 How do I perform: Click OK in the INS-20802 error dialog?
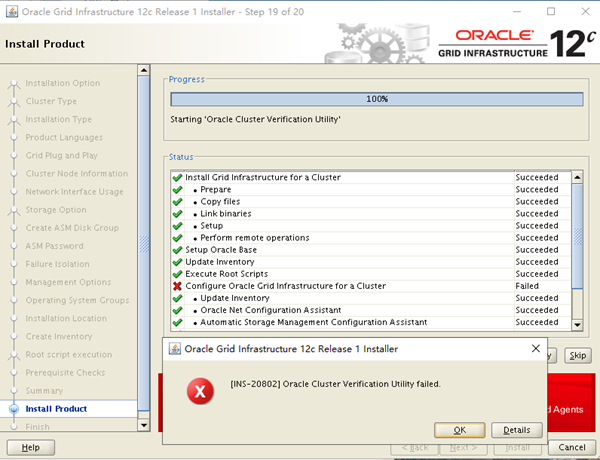460,430
